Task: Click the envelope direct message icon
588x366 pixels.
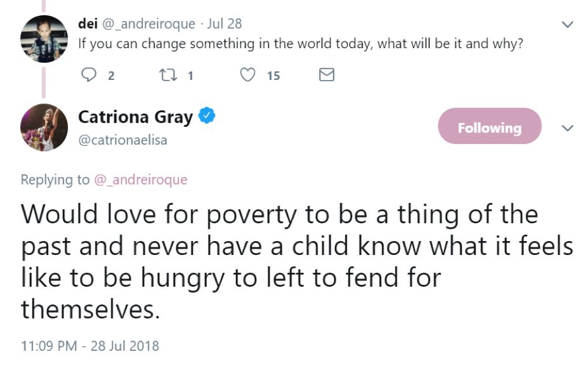Action: [x=326, y=75]
